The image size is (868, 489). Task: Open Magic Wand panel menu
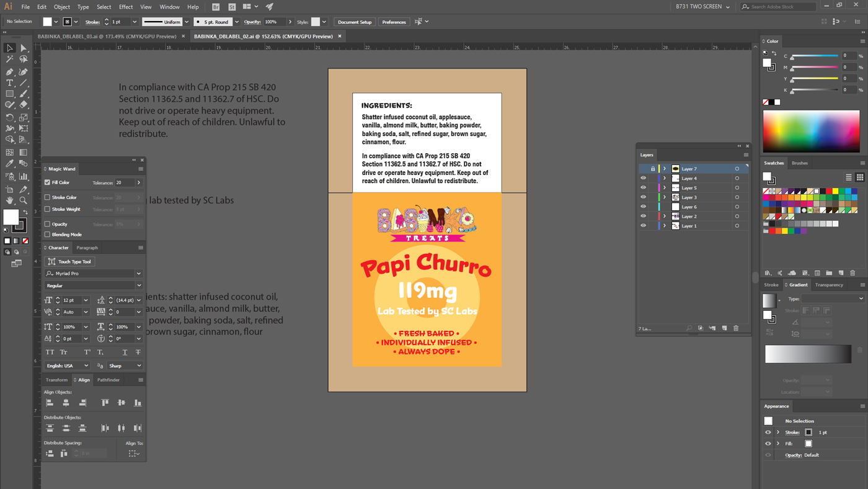tap(141, 169)
